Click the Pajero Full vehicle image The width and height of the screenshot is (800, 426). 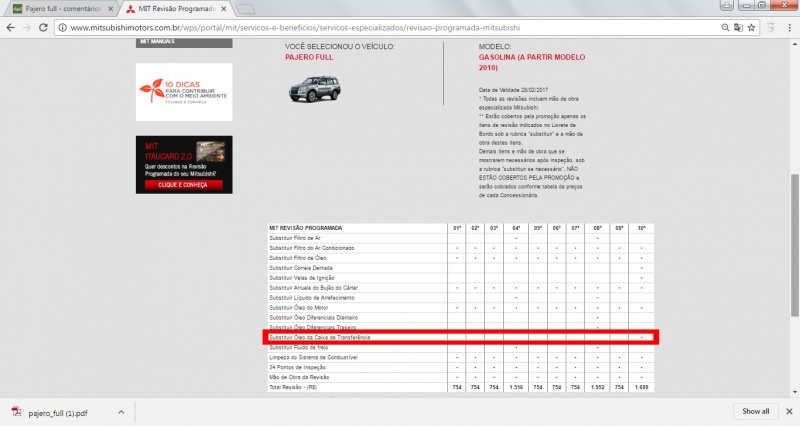pyautogui.click(x=315, y=89)
